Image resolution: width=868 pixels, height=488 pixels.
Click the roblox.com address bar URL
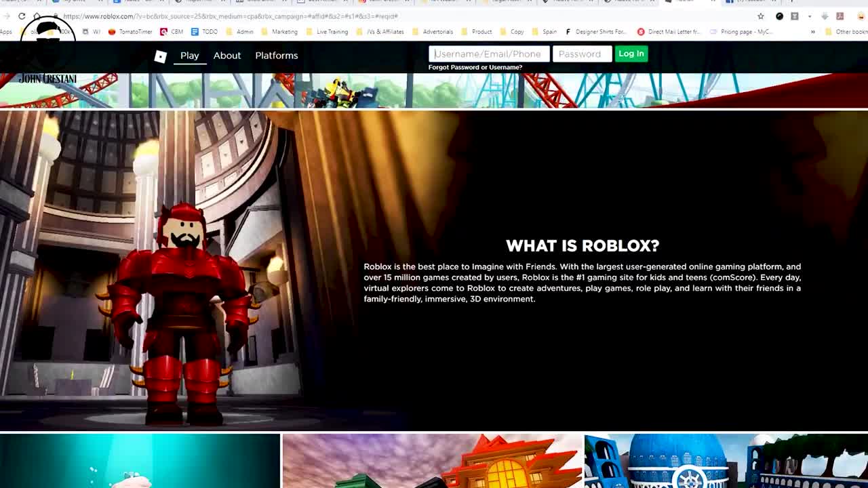(x=231, y=16)
